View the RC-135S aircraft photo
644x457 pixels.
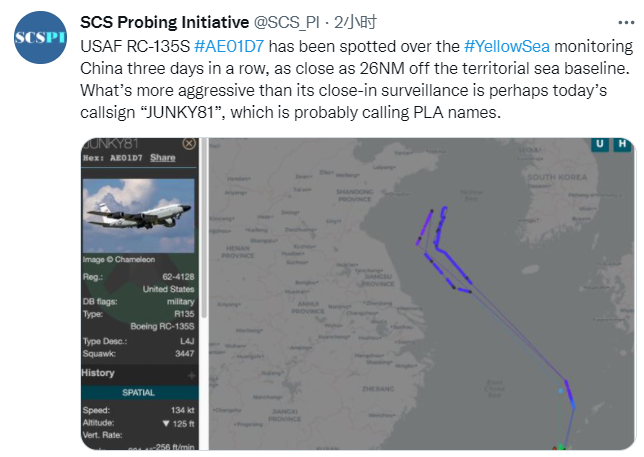139,218
